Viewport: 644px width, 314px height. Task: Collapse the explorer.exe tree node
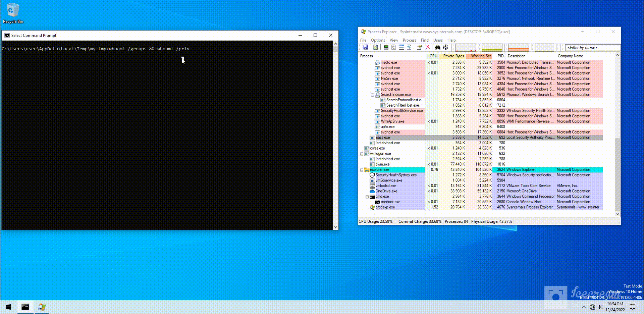[x=362, y=170]
